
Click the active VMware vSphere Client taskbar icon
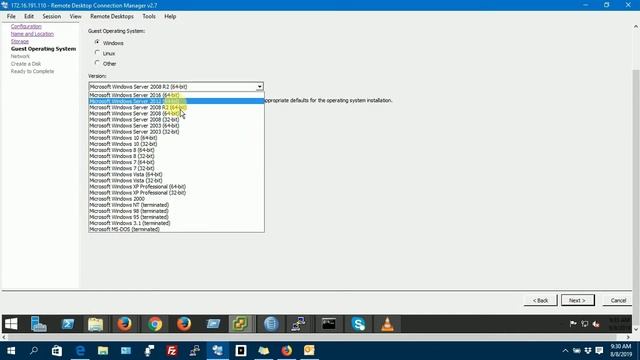pyautogui.click(x=240, y=324)
